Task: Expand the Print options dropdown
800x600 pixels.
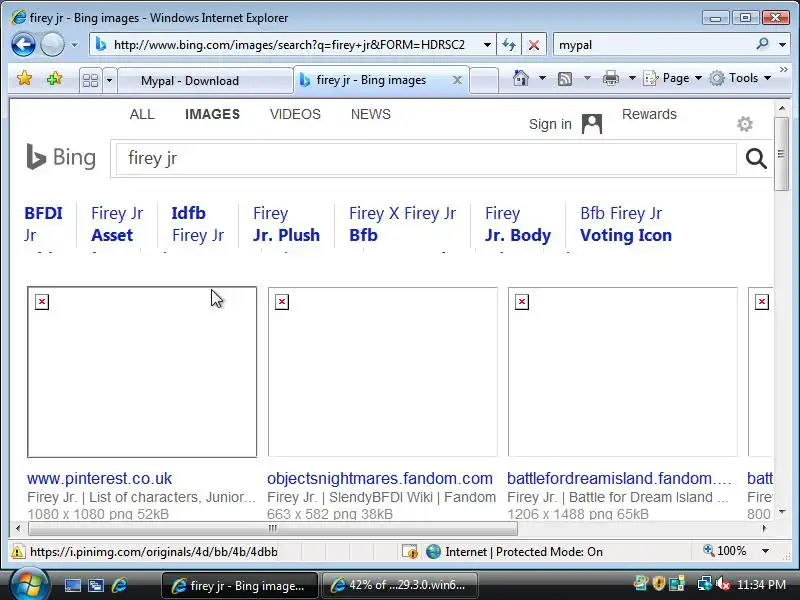Action: pyautogui.click(x=632, y=78)
